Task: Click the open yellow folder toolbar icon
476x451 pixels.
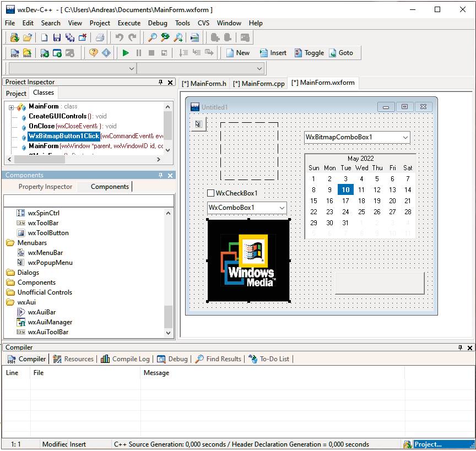Action: pyautogui.click(x=28, y=37)
